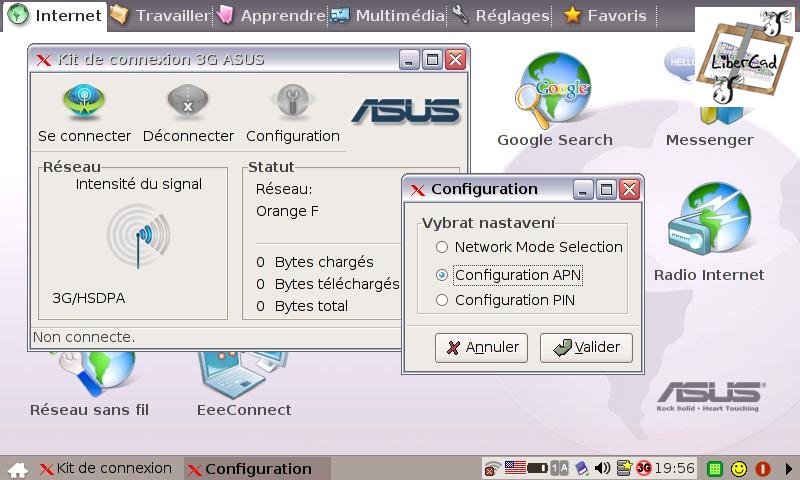The image size is (800, 480).
Task: Open Radio Internet desktop icon
Action: point(709,220)
